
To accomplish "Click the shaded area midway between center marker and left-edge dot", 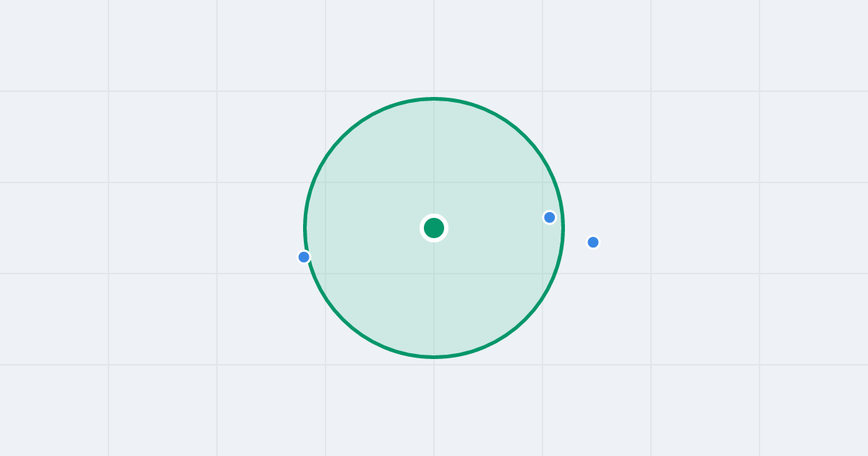I will point(369,242).
